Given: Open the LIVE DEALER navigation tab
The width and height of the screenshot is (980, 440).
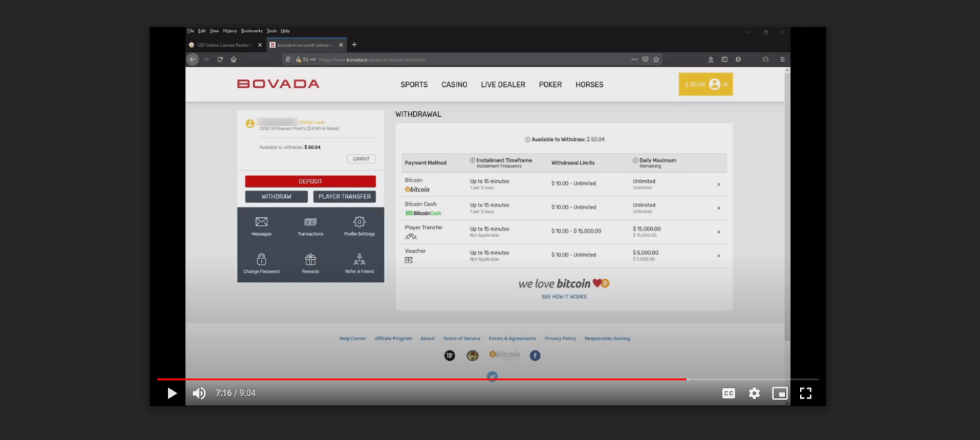Looking at the screenshot, I should click(x=503, y=85).
